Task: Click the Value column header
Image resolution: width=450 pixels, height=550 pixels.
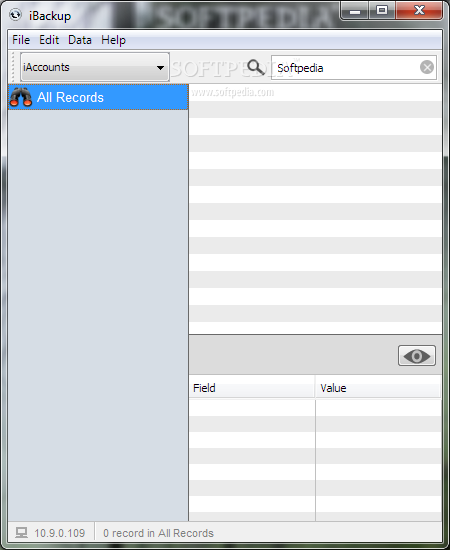Action: pos(378,388)
